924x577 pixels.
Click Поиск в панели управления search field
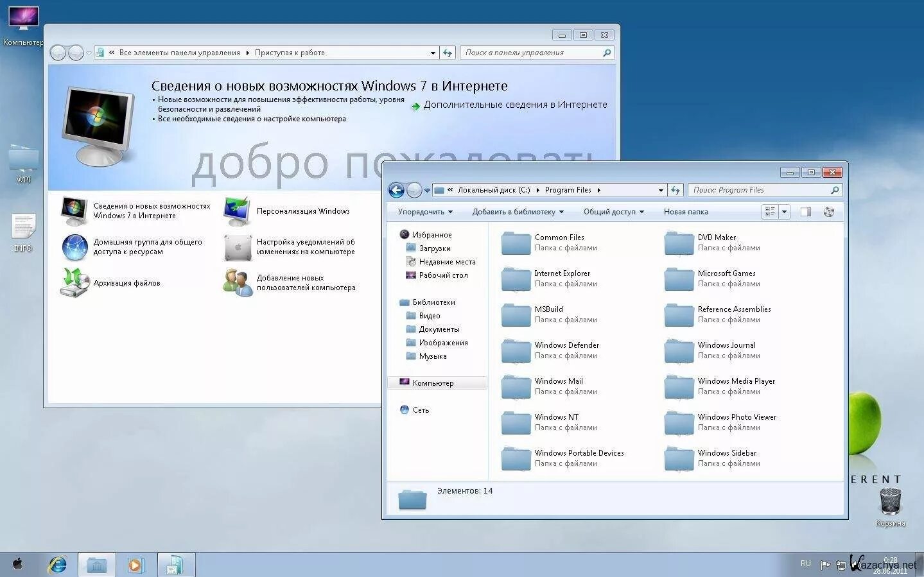[537, 53]
